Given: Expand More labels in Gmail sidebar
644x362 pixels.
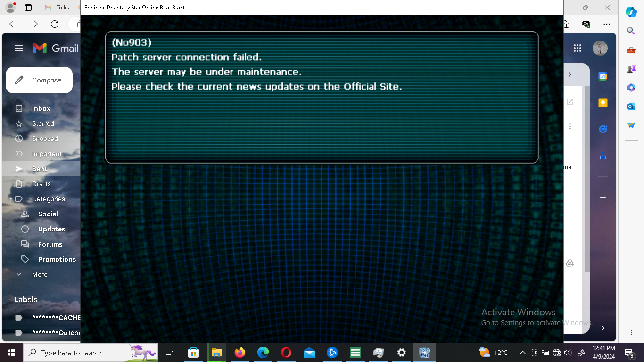Looking at the screenshot, I should click(x=40, y=274).
